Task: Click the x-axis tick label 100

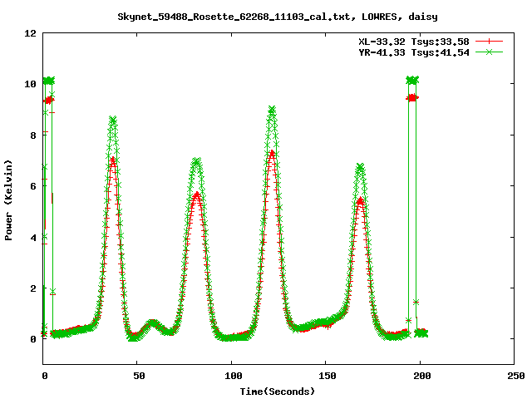Action: pos(233,376)
